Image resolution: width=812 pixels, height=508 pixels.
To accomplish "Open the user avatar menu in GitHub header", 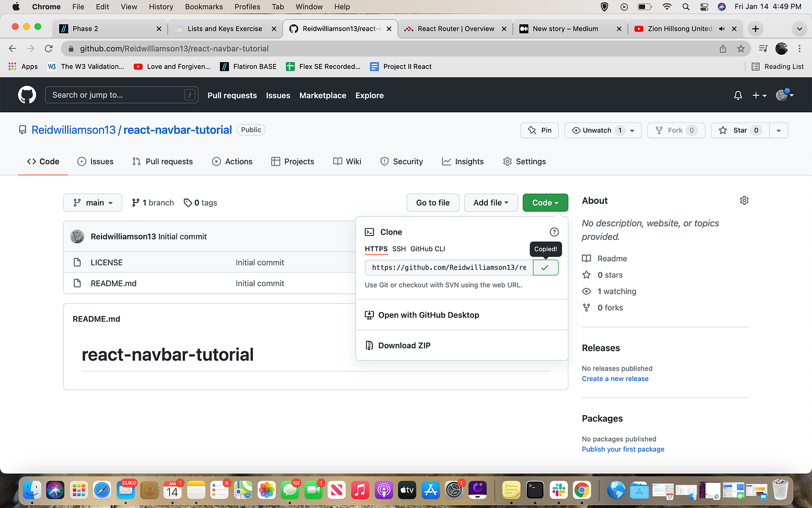I will pos(785,95).
